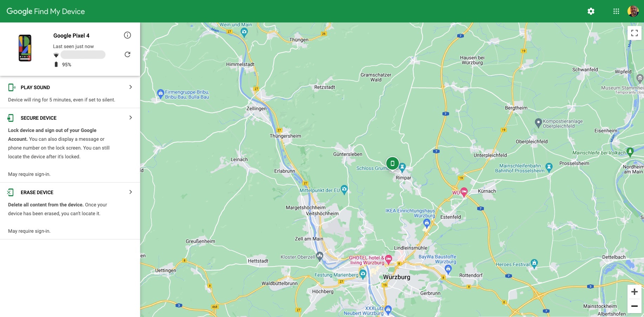Click the green device location marker

393,163
